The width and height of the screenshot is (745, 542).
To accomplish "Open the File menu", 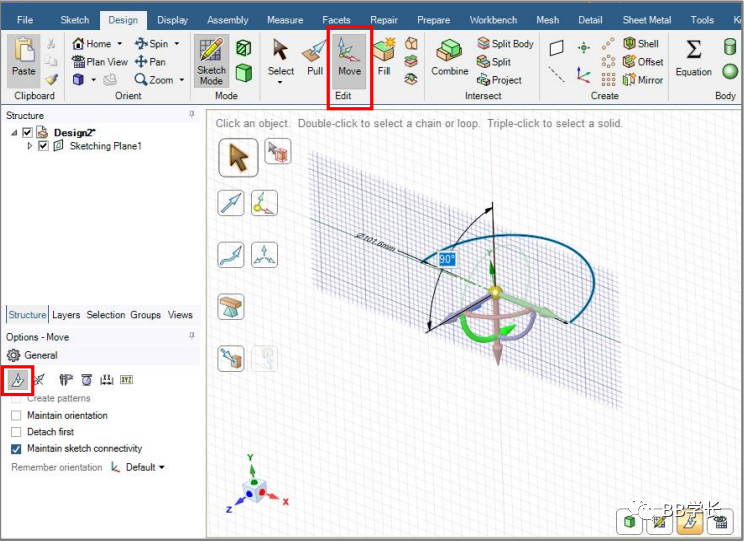I will coord(25,20).
